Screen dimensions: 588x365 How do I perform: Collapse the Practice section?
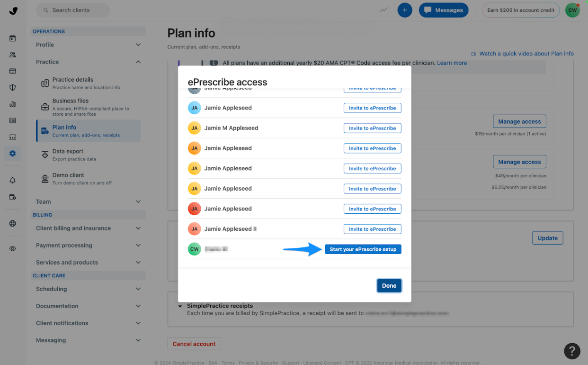[88, 62]
